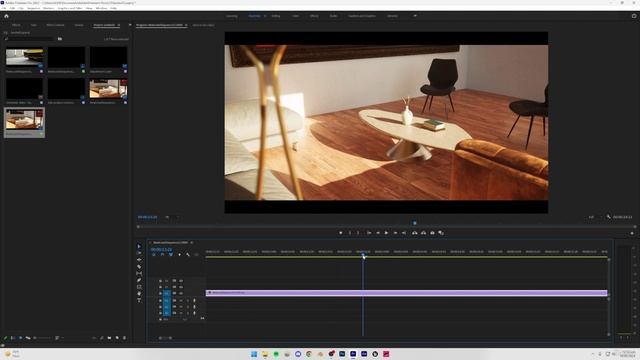Switch to the Learning workspace

click(x=232, y=16)
